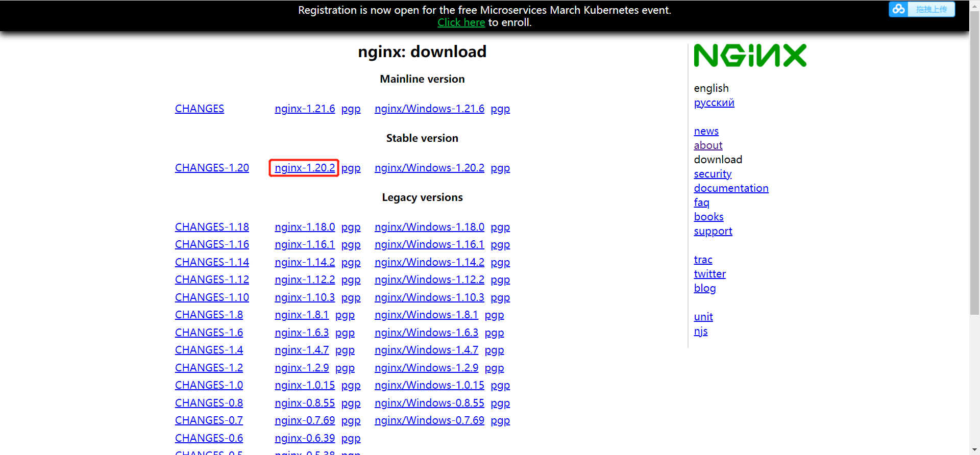Screen dimensions: 980x455
Task: Download nginx-0.8.55 source
Action: coord(305,403)
